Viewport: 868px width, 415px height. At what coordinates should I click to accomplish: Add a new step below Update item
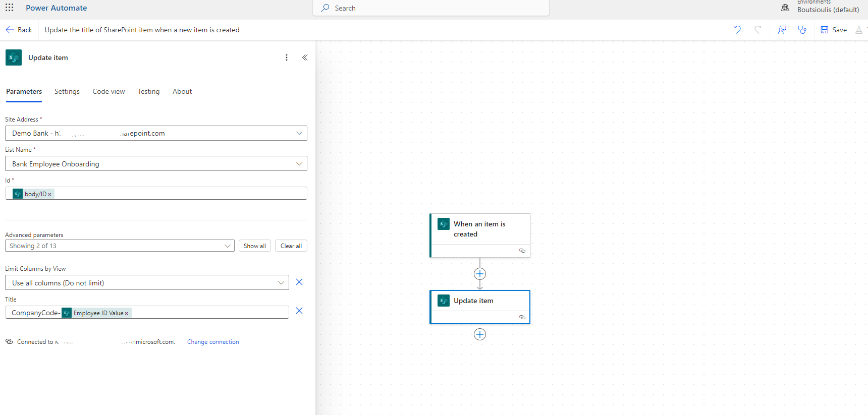click(480, 334)
